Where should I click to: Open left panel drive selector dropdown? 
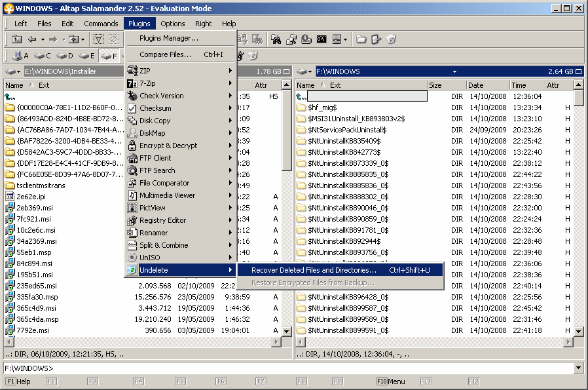tap(13, 71)
